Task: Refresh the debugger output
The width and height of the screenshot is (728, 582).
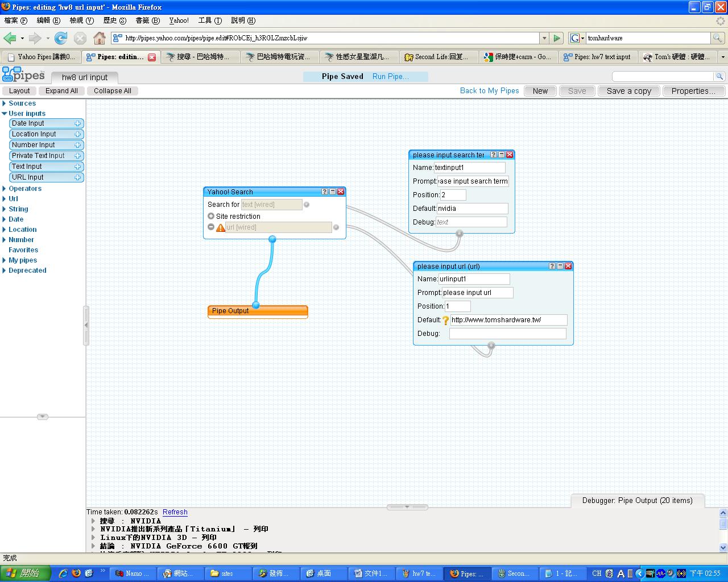Action: tap(175, 512)
